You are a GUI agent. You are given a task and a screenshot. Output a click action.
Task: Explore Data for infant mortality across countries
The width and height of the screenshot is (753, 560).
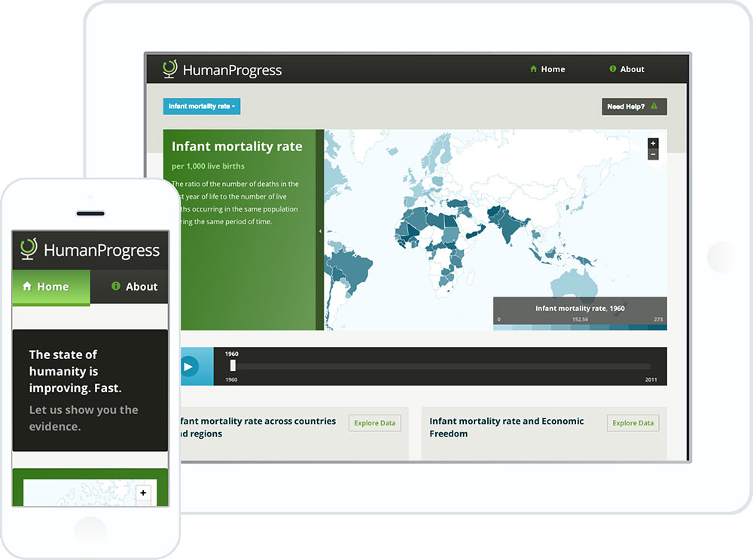pos(374,423)
